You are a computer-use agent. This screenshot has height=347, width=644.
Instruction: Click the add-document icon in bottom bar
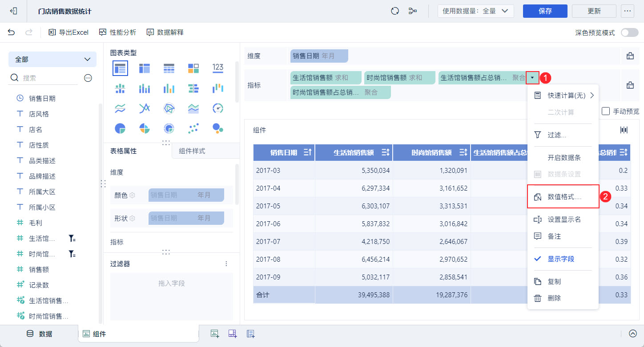click(x=250, y=334)
